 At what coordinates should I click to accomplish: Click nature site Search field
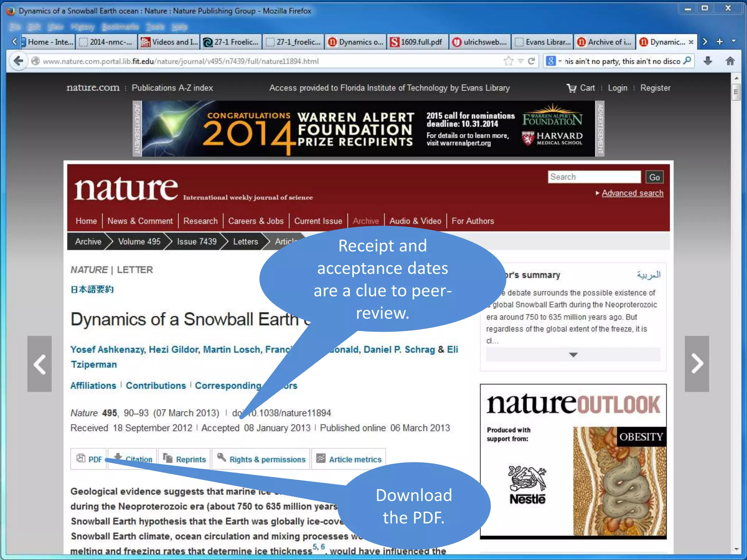point(594,177)
